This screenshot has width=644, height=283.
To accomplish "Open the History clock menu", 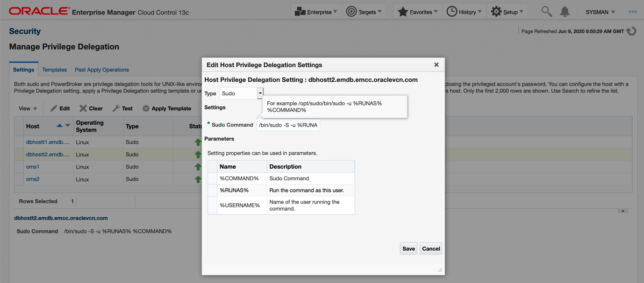I will [x=464, y=12].
